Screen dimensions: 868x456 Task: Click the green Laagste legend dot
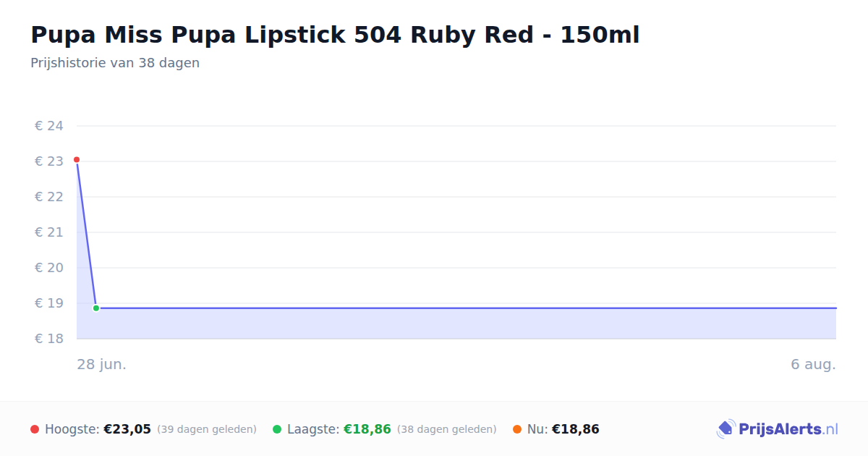[x=277, y=429]
